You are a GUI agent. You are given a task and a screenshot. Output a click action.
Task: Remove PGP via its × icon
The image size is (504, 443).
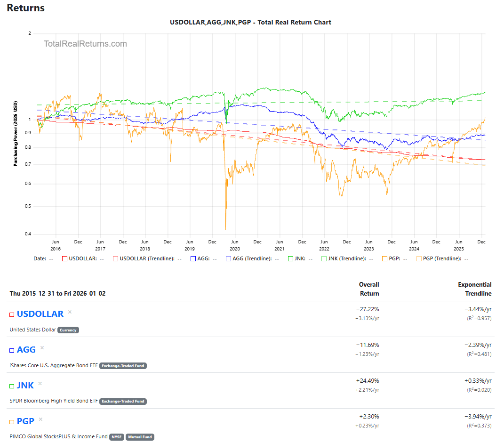click(40, 419)
